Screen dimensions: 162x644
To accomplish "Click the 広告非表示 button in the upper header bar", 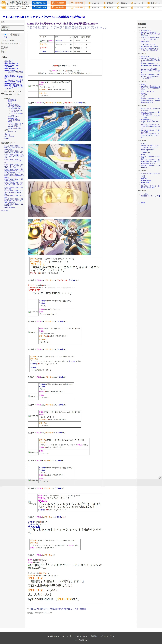I will click(x=39, y=3).
